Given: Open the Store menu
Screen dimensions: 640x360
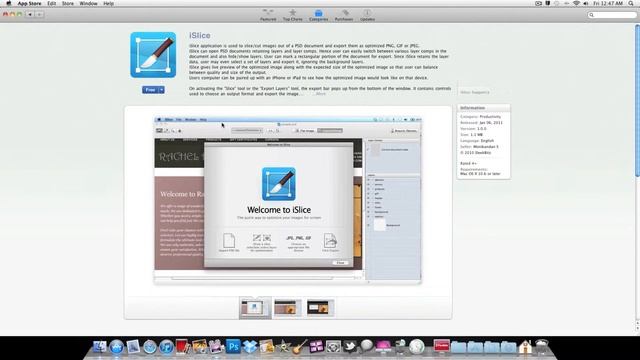Looking at the screenshot, I should pyautogui.click(x=68, y=3).
